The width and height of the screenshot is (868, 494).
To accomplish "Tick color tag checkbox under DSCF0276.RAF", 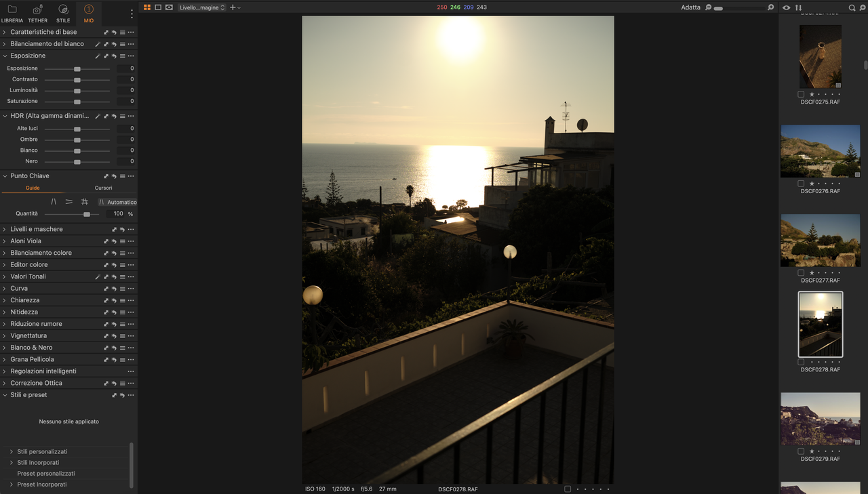I will tap(801, 184).
